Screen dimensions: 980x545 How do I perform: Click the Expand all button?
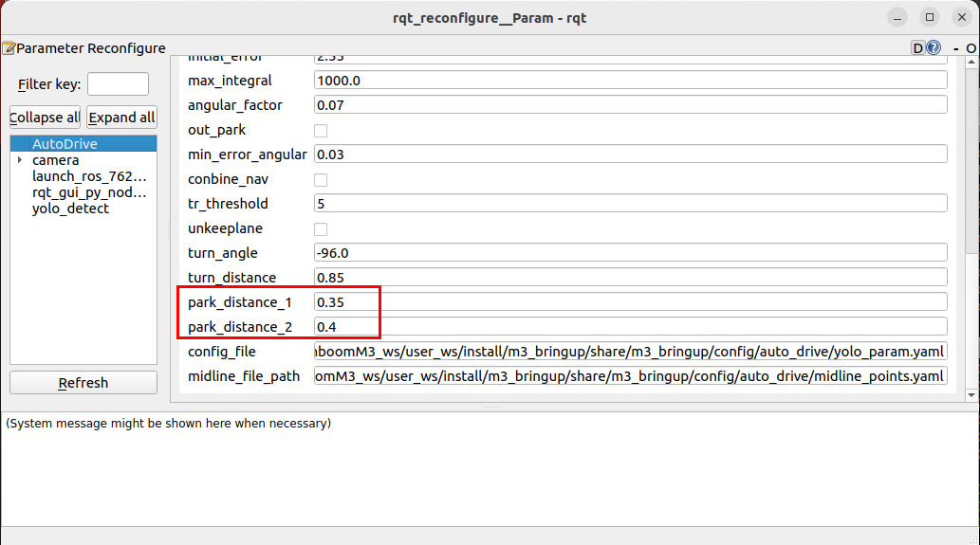point(121,118)
